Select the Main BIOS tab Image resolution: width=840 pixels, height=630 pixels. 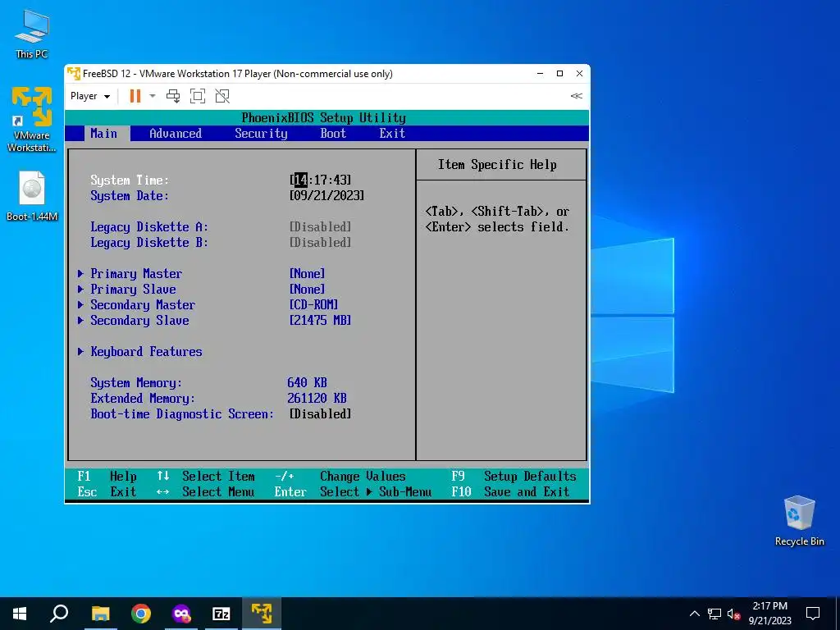pos(104,134)
